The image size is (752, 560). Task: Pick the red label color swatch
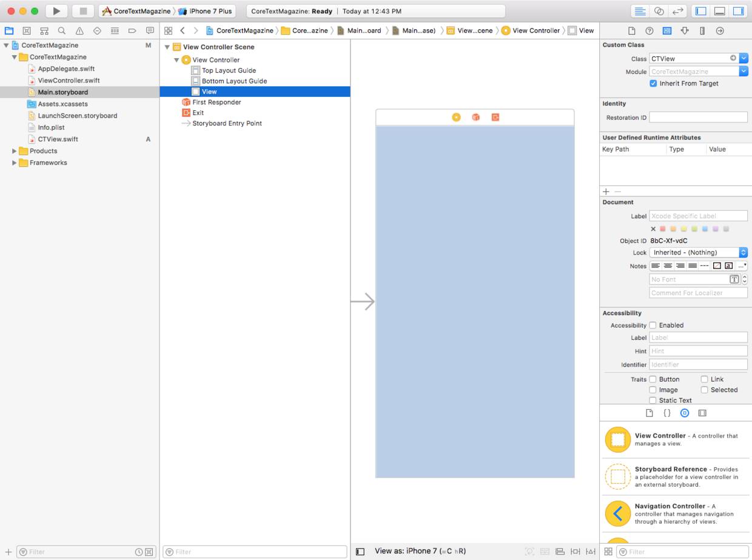tap(663, 229)
